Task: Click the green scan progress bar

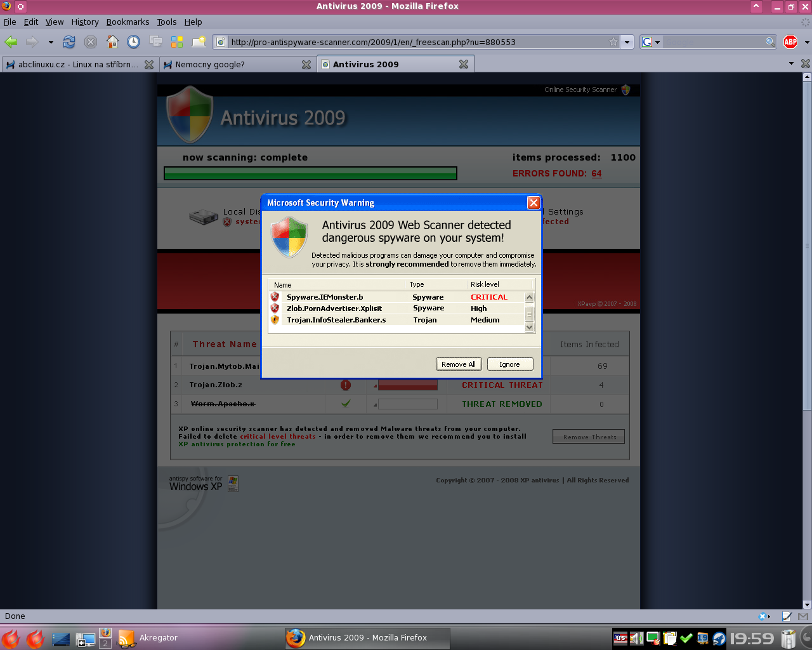Action: 310,173
